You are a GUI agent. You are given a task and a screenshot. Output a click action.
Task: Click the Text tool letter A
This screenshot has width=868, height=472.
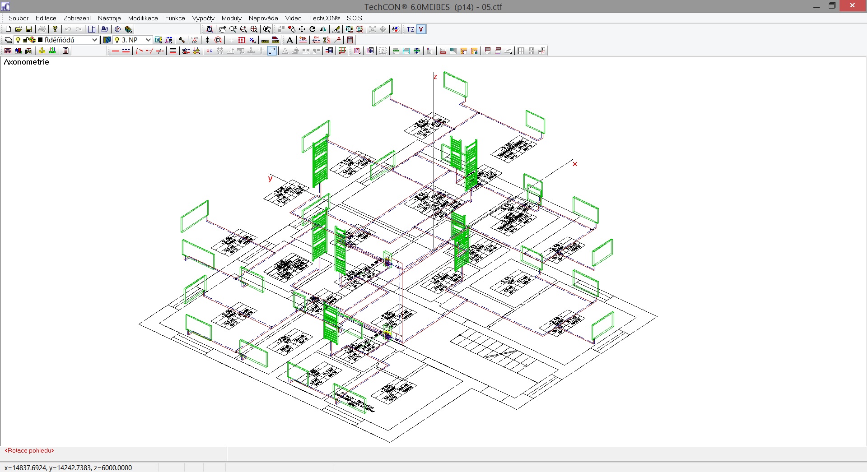click(290, 40)
